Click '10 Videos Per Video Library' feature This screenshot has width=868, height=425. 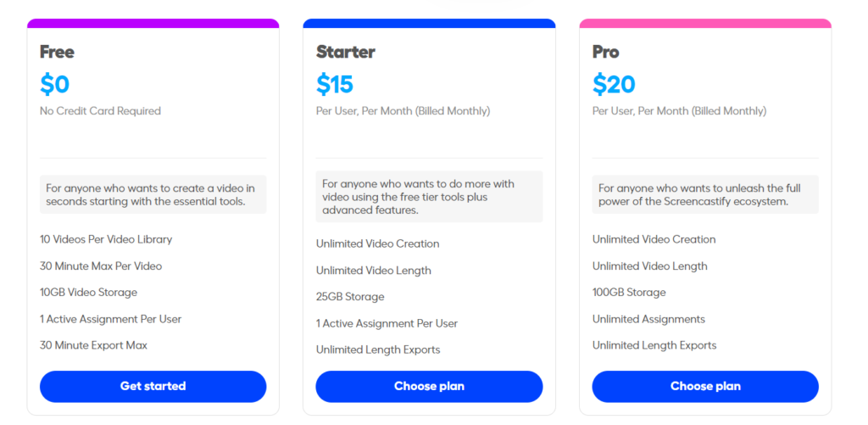pyautogui.click(x=106, y=239)
